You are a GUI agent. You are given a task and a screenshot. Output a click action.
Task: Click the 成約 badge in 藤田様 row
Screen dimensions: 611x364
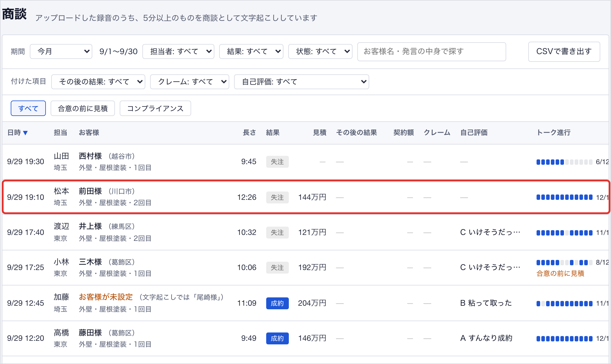click(277, 338)
